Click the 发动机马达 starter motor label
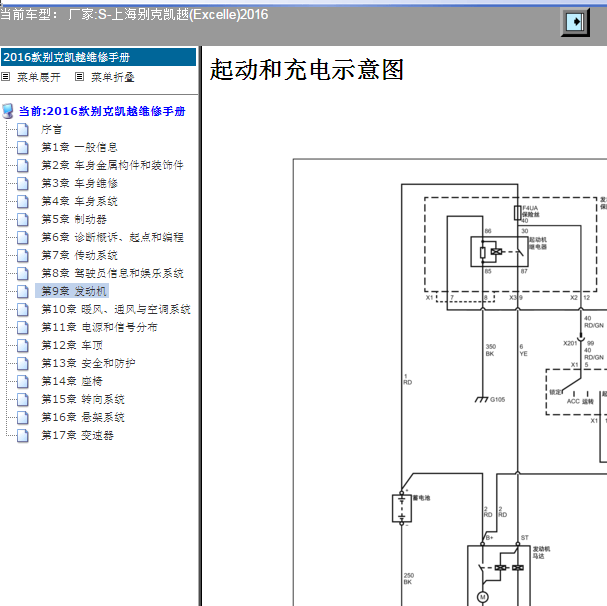Image resolution: width=607 pixels, height=606 pixels. [541, 553]
